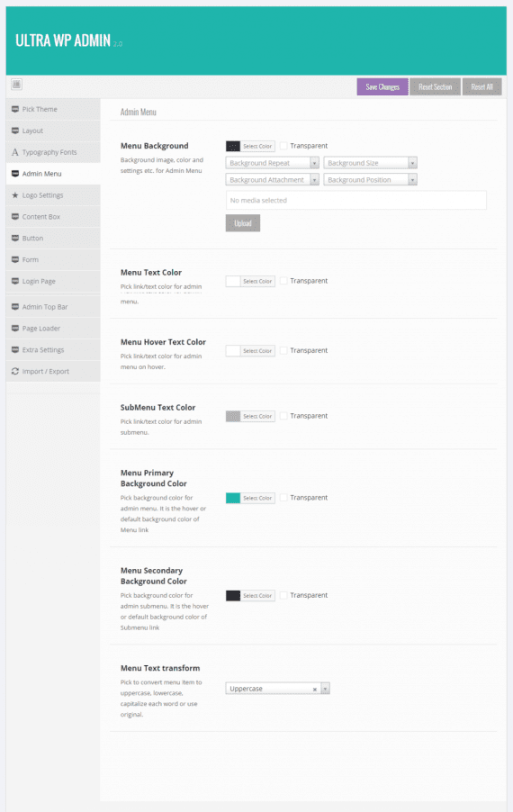Click the Upload media button
The height and width of the screenshot is (812, 513).
point(243,223)
